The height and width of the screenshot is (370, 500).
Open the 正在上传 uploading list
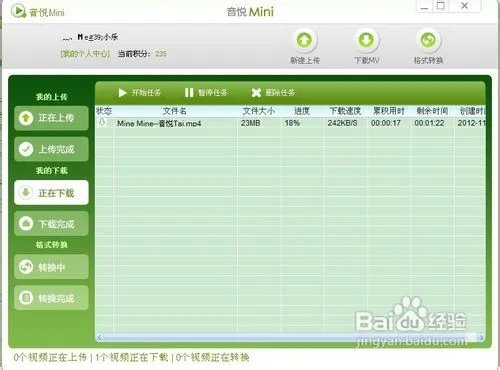(x=51, y=118)
